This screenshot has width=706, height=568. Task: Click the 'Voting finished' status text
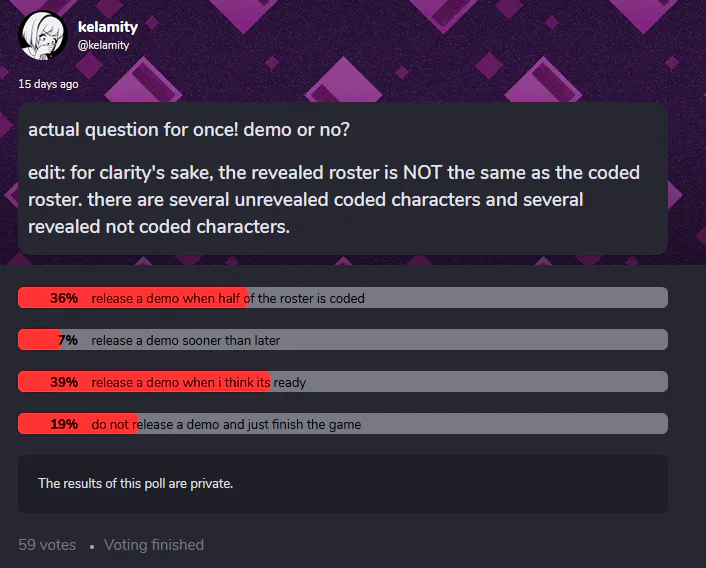(154, 545)
